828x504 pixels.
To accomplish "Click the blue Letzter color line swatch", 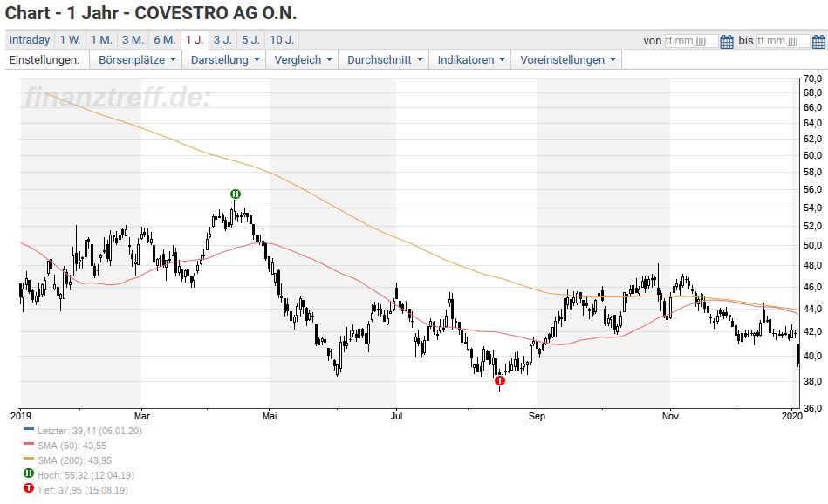I will pyautogui.click(x=29, y=429).
